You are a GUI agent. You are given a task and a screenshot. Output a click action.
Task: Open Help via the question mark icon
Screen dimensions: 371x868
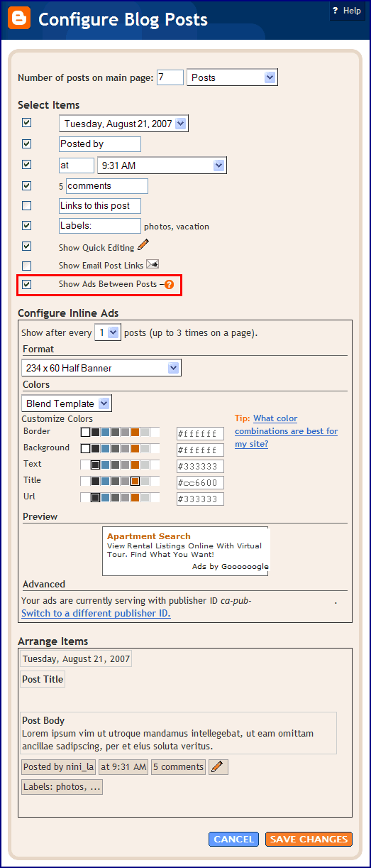(x=335, y=11)
